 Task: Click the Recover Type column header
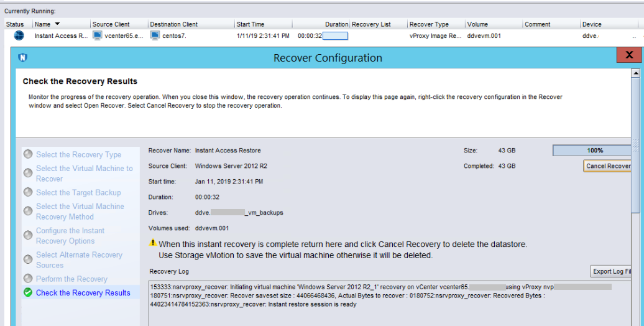[429, 24]
